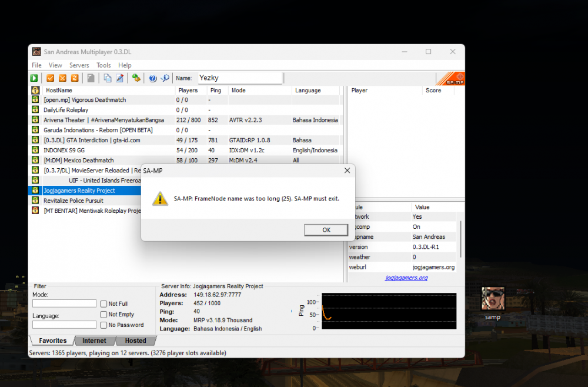This screenshot has width=588, height=387.
Task: Click the Name field containing Yezky
Action: click(x=240, y=78)
